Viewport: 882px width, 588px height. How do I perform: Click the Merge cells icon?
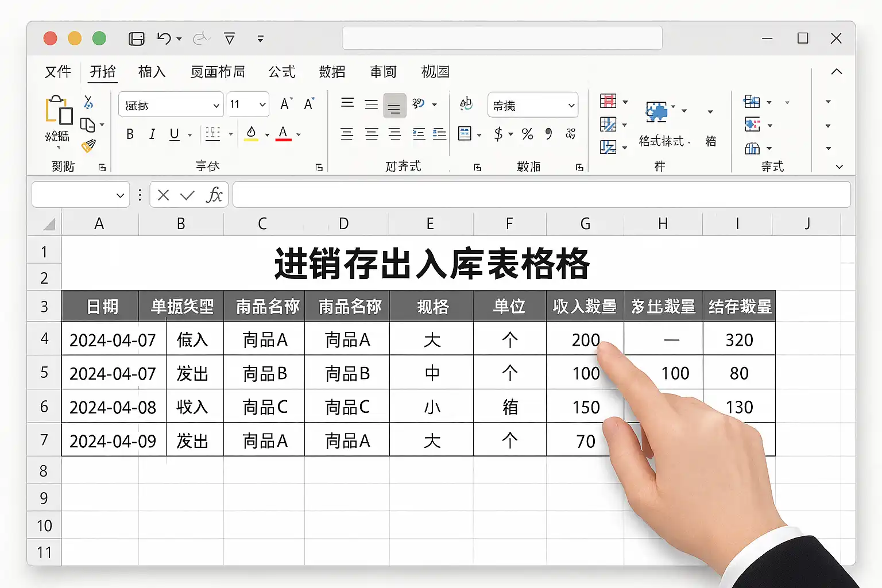[465, 134]
